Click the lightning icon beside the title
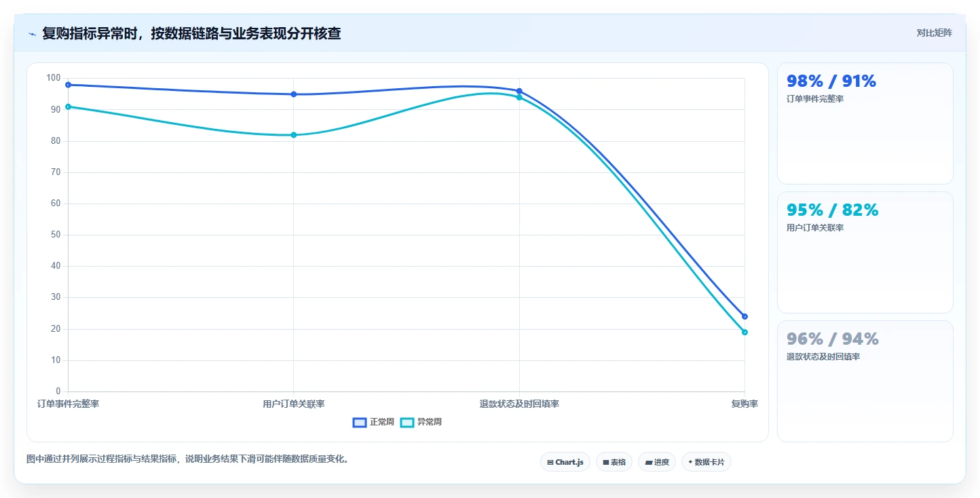Screen dimensions: 980x498 click(32, 34)
